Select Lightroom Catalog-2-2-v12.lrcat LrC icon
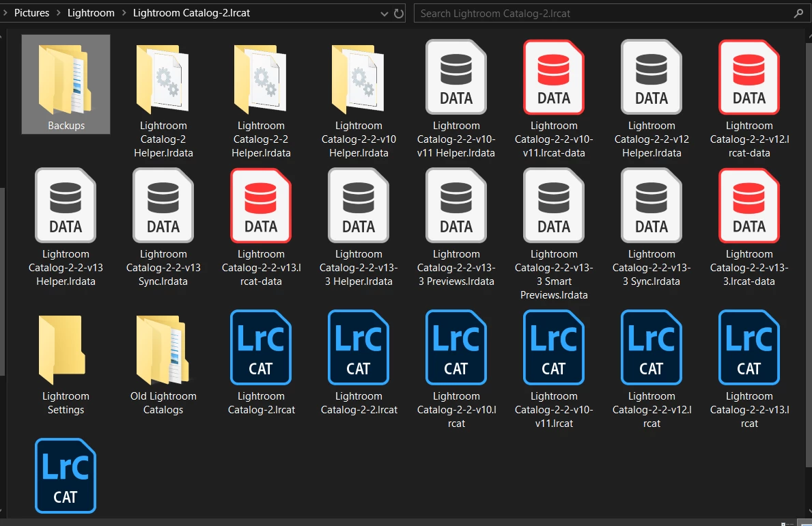Screen dimensions: 812x526 (x=652, y=348)
